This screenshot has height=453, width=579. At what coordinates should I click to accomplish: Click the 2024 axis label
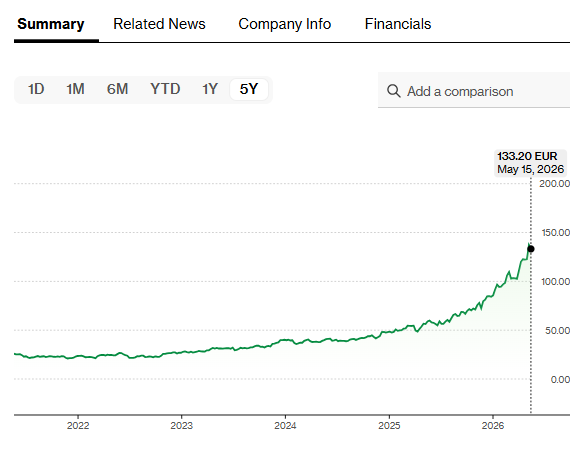pos(285,426)
